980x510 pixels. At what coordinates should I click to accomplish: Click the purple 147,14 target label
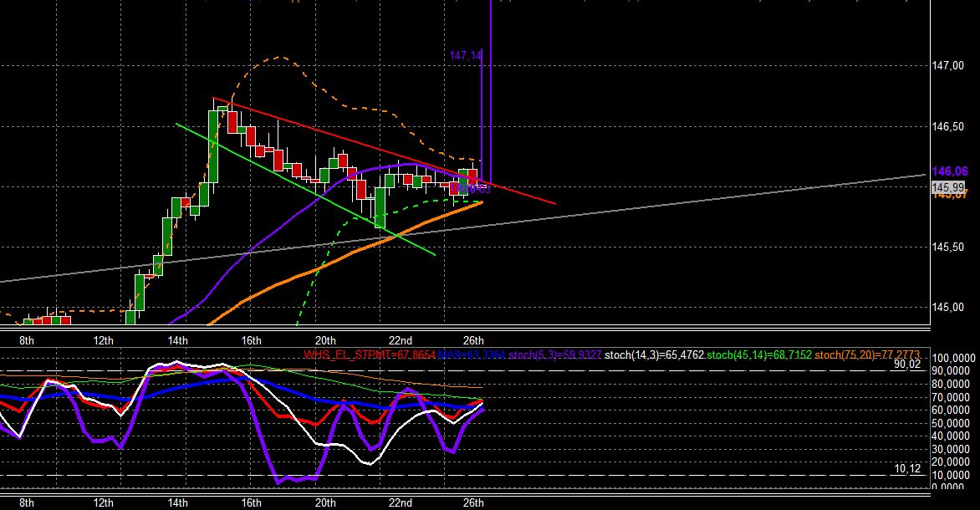pyautogui.click(x=466, y=56)
